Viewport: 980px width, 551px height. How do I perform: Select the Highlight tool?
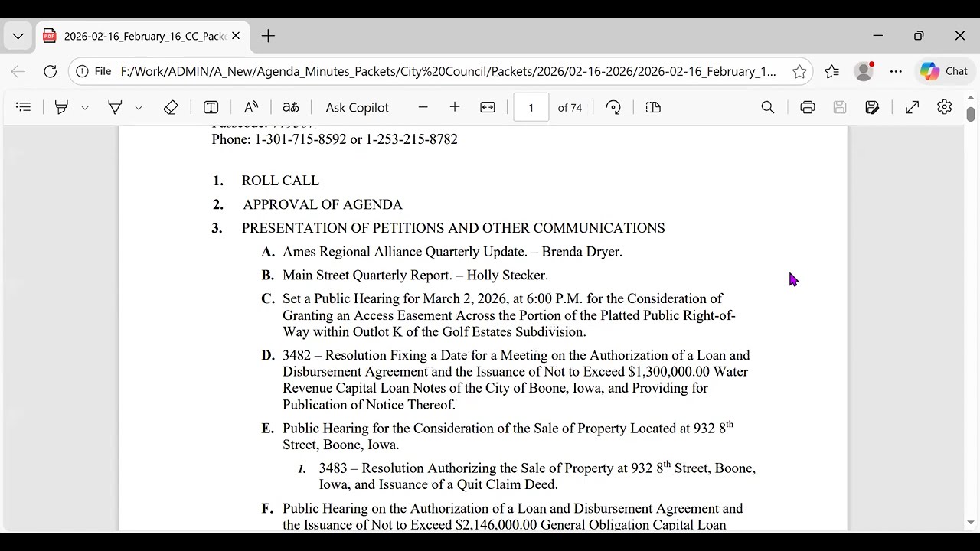[61, 107]
